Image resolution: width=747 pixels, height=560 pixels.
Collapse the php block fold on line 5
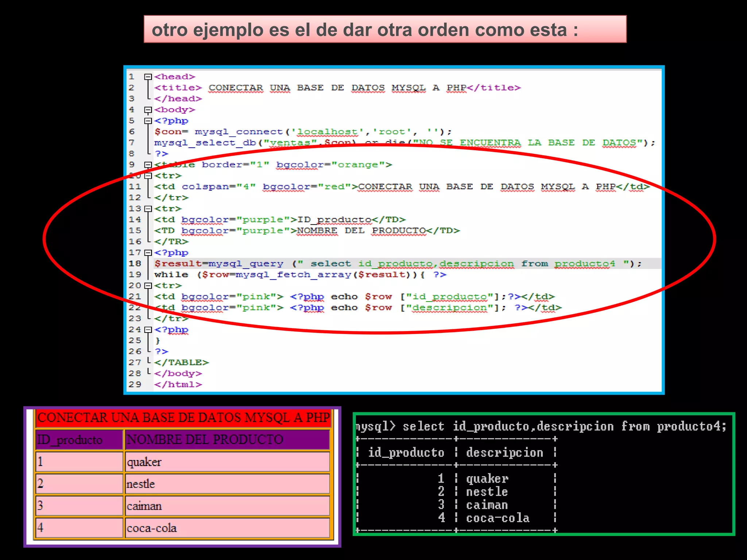148,121
